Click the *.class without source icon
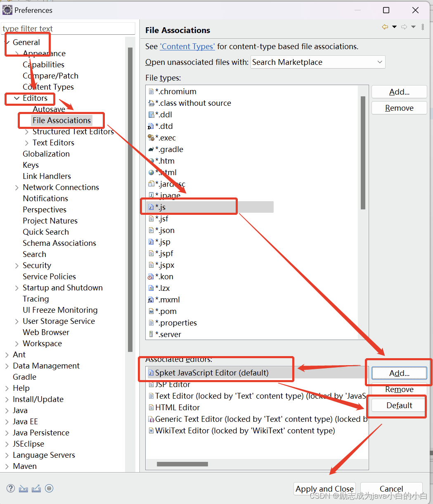 151,103
